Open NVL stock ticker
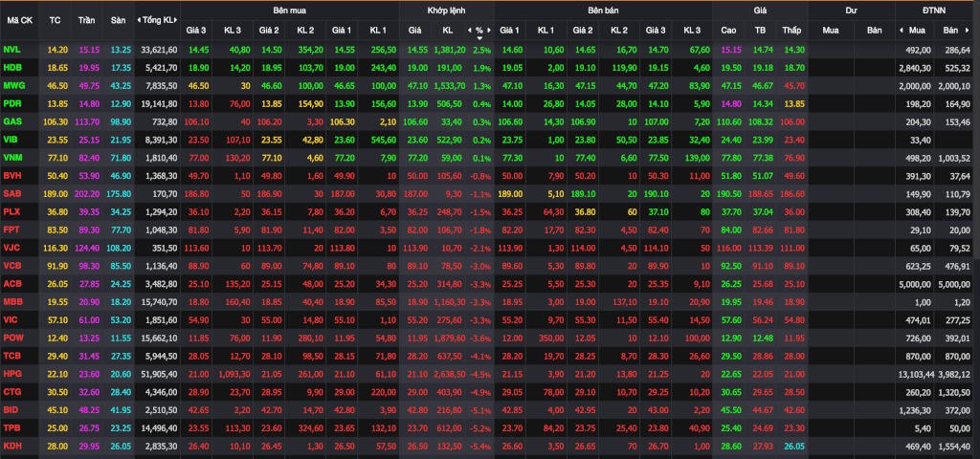 pyautogui.click(x=11, y=50)
